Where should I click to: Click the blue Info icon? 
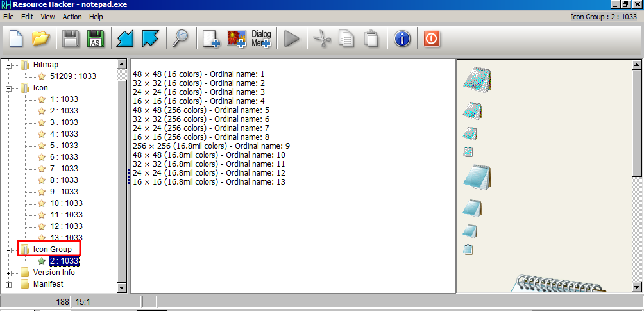402,39
